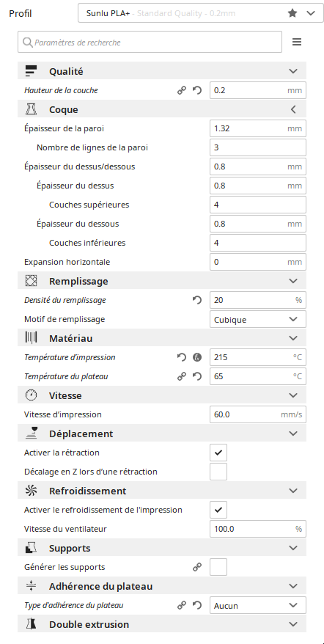The image size is (324, 644).
Task: Reset layer height with the revert arrow
Action: [197, 90]
